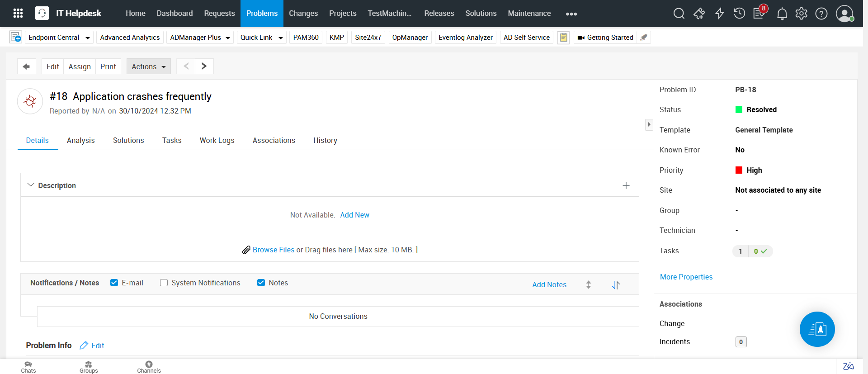Open the More Properties link
This screenshot has height=374, width=868.
(686, 277)
